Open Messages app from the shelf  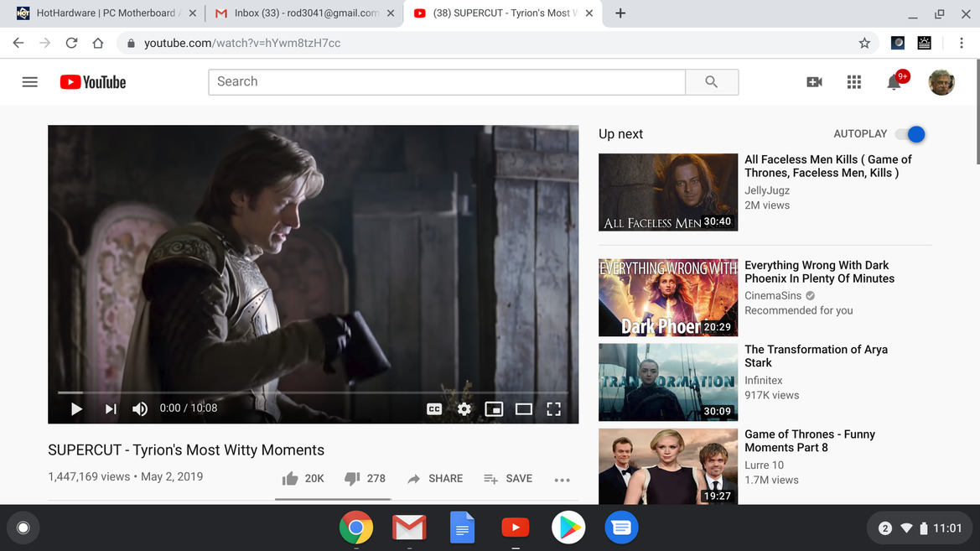point(621,528)
